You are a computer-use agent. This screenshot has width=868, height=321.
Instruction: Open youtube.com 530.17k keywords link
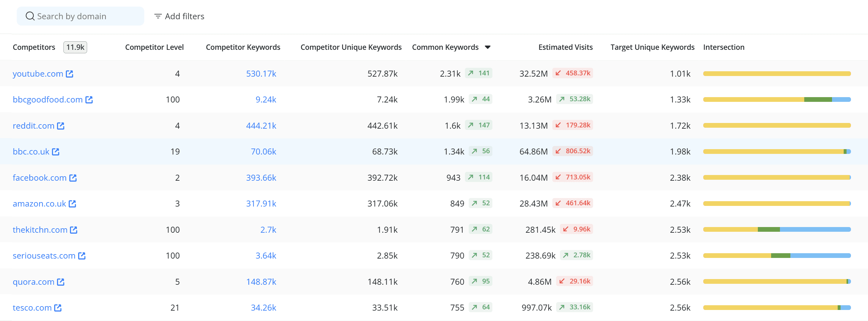tap(261, 74)
